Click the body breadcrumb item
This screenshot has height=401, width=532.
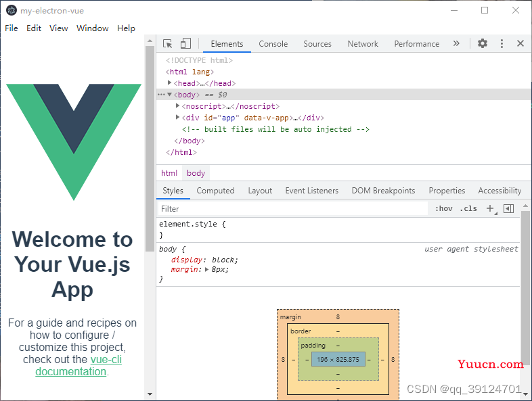(x=196, y=173)
